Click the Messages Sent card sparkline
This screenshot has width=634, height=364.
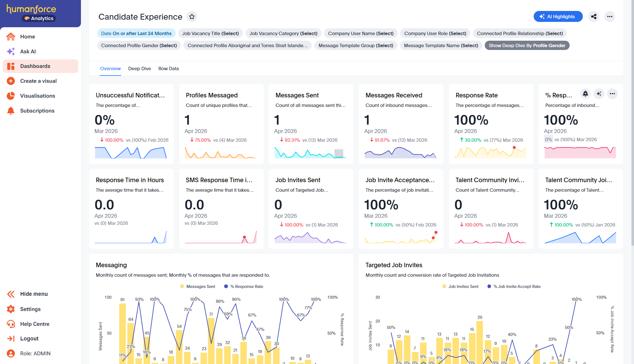pyautogui.click(x=310, y=152)
